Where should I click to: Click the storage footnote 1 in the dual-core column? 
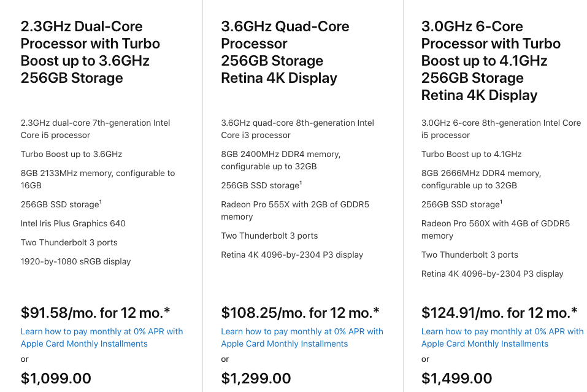(x=101, y=202)
